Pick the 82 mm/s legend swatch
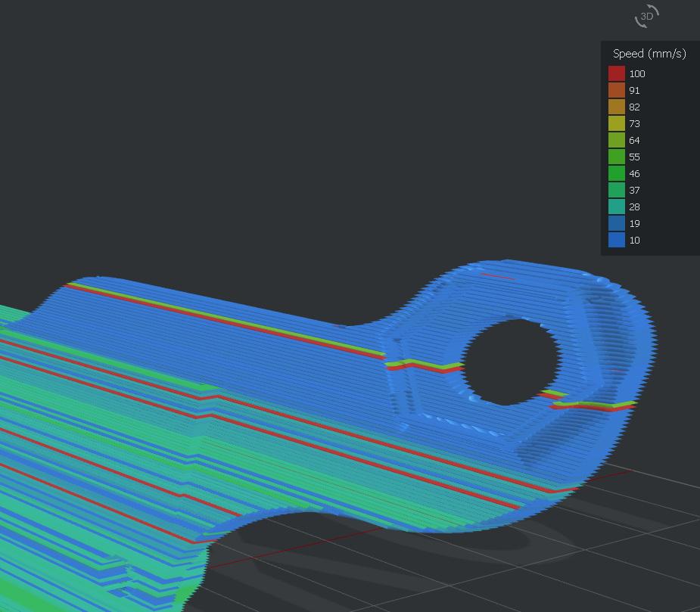The height and width of the screenshot is (612, 700). 617,107
